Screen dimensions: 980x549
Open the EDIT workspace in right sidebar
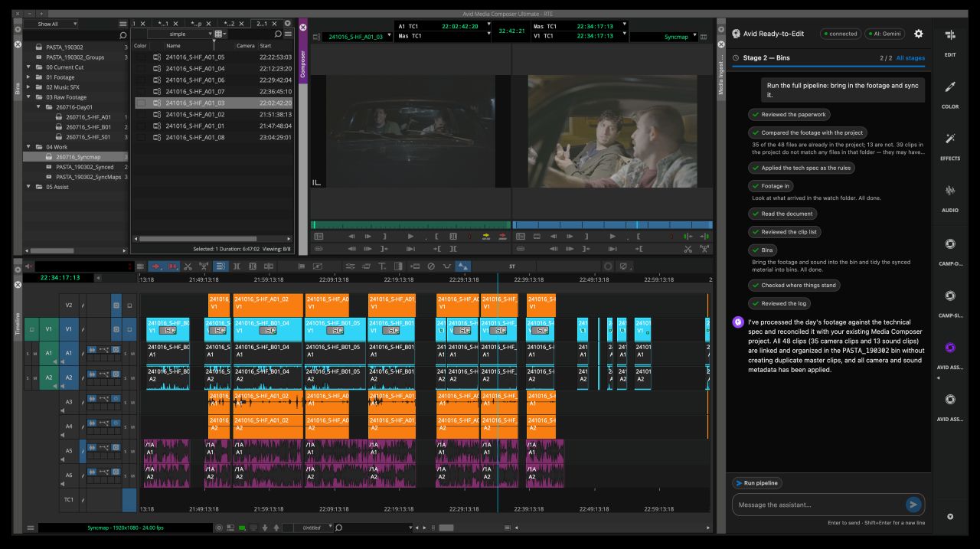[x=950, y=43]
